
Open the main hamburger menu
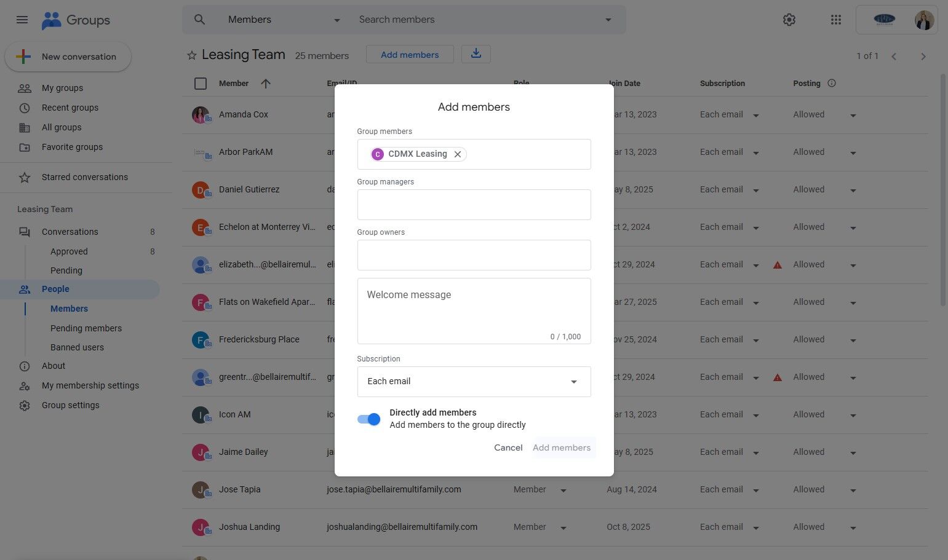click(22, 20)
